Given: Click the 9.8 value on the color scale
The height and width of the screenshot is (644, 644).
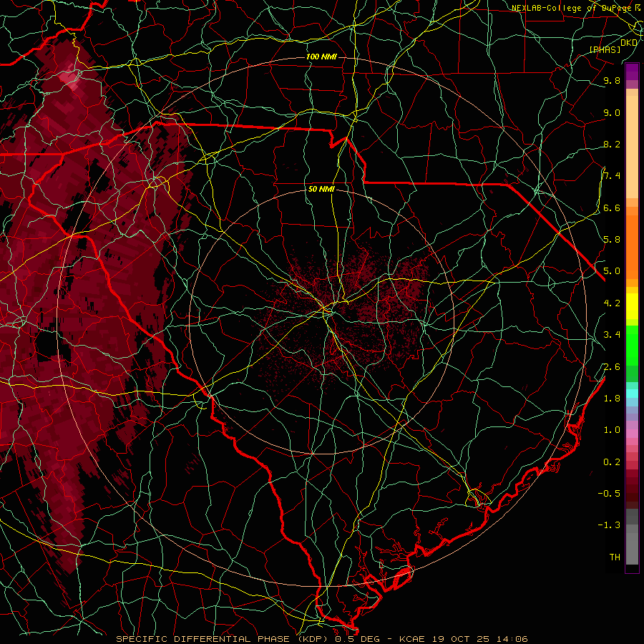Looking at the screenshot, I should pos(612,80).
